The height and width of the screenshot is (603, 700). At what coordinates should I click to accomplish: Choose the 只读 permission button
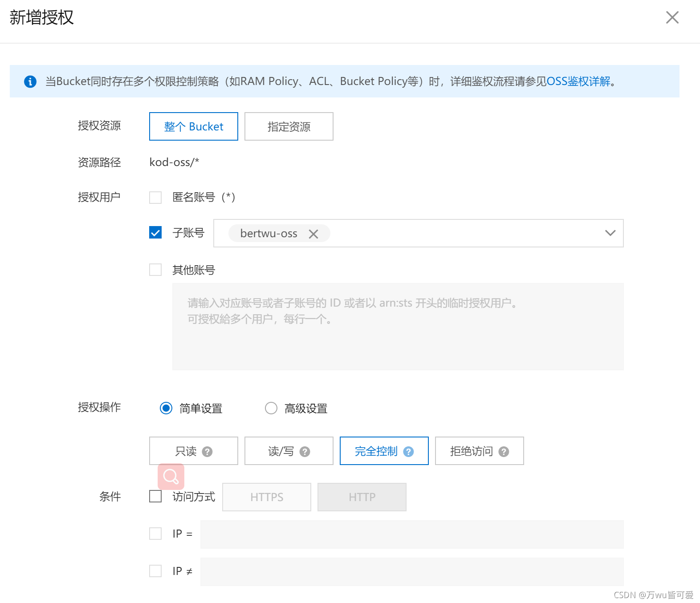click(194, 451)
